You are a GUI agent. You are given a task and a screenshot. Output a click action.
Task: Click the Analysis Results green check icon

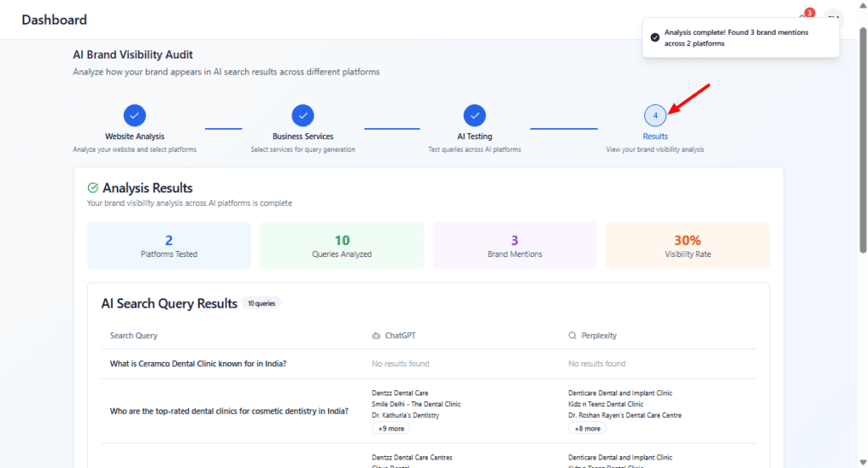pyautogui.click(x=93, y=188)
